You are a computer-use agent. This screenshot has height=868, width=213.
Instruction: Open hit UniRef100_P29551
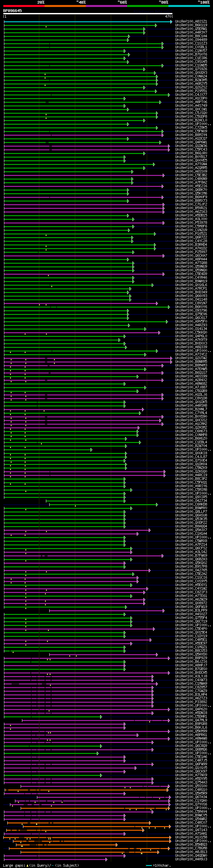pos(191,91)
